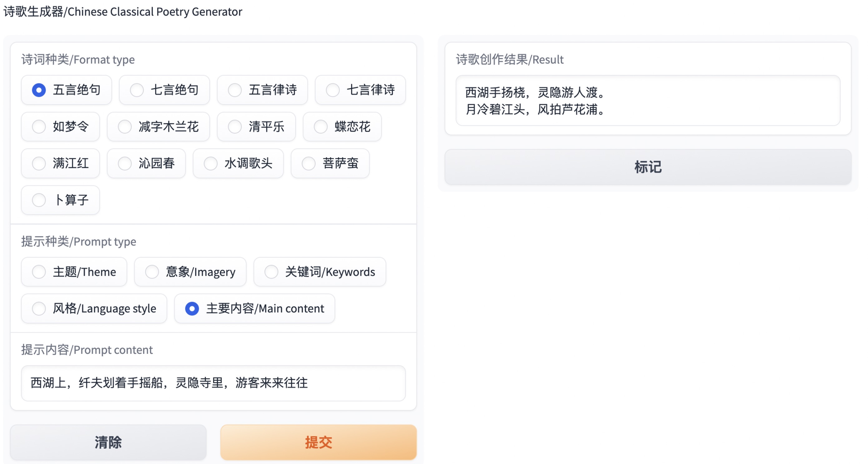Select the 满江红 format

39,164
